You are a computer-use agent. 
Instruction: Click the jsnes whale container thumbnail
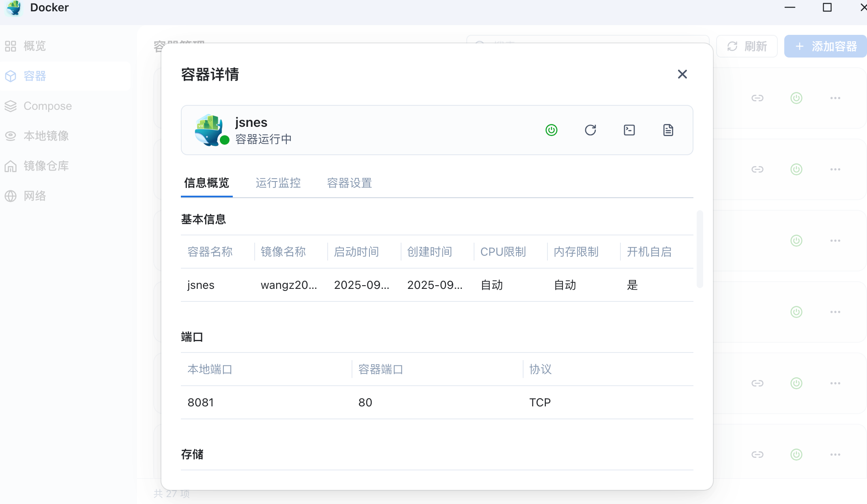(x=208, y=130)
